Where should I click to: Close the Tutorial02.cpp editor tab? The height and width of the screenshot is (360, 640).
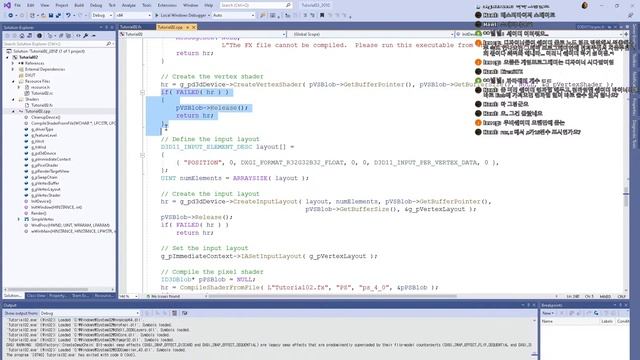coord(194,27)
